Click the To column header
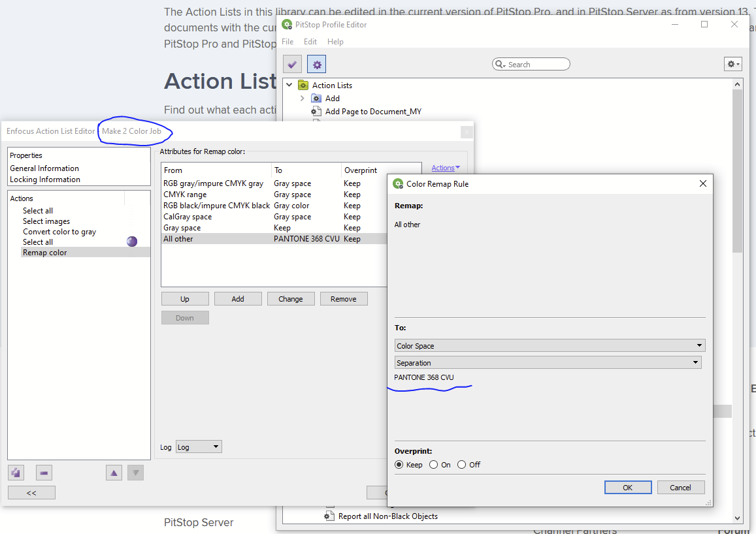 point(306,170)
